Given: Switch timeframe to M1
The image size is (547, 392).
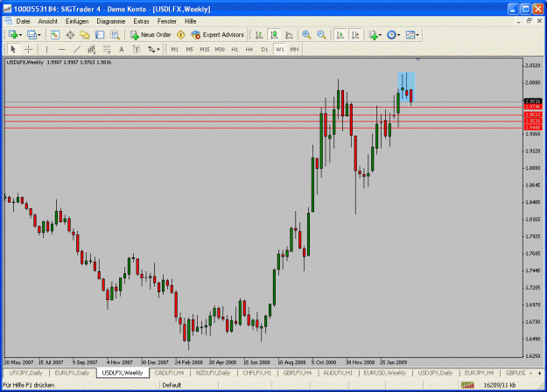Looking at the screenshot, I should (175, 50).
